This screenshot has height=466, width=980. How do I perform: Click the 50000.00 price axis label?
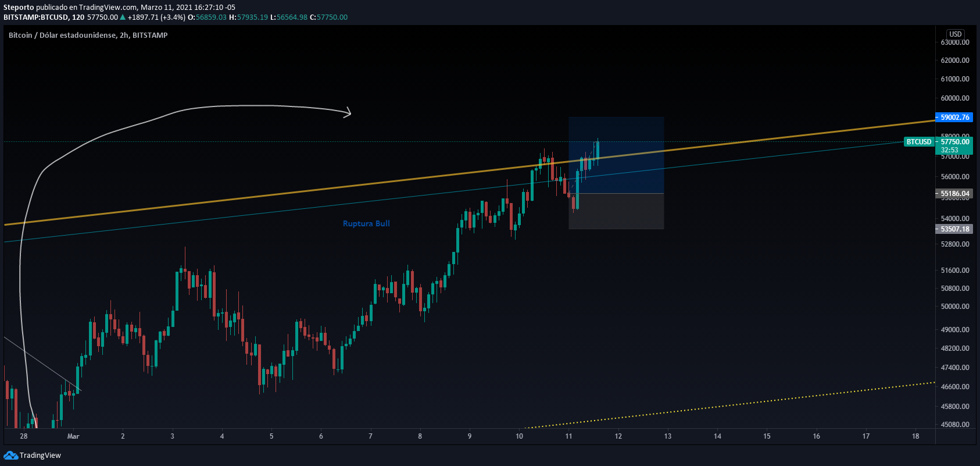click(x=955, y=307)
